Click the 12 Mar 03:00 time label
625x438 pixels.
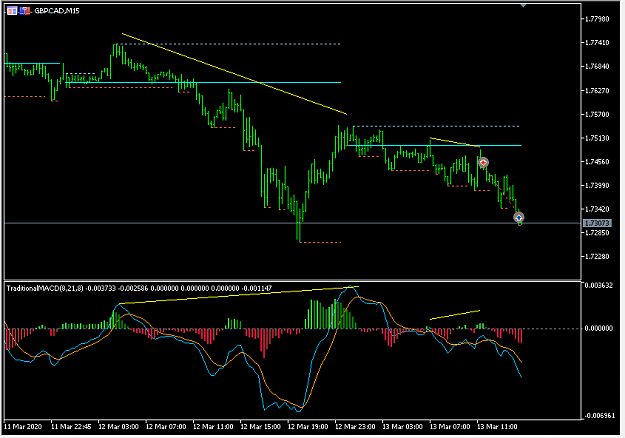tap(118, 426)
